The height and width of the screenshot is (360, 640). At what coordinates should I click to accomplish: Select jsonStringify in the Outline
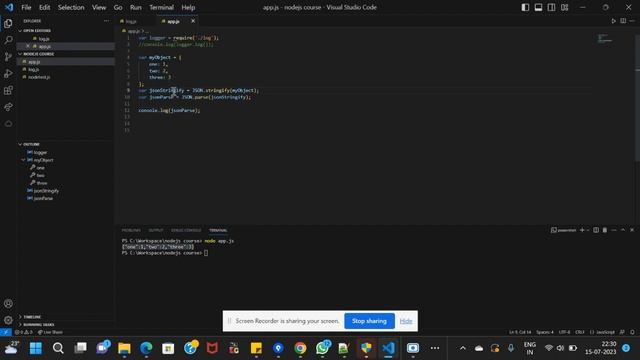click(x=46, y=191)
